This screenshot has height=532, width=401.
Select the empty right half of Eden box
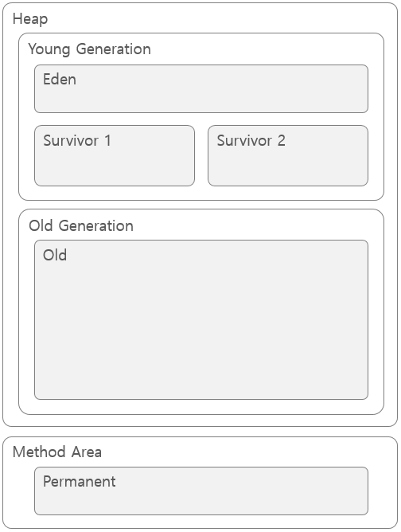[285, 89]
